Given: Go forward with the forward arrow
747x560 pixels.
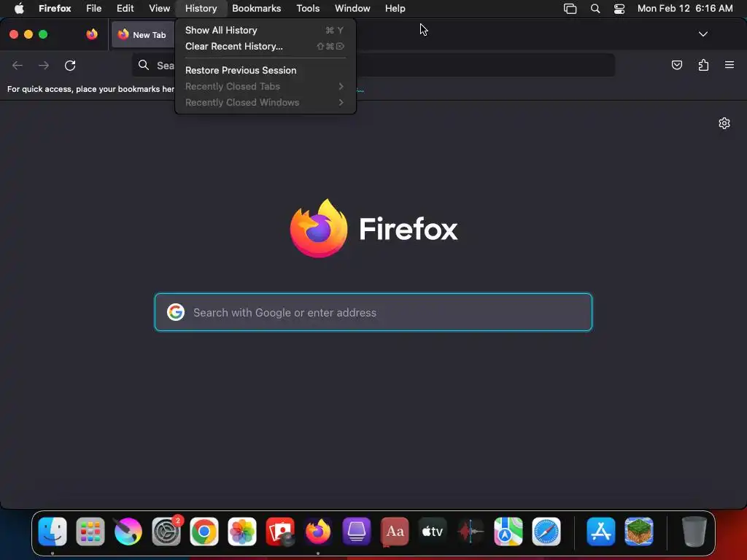Looking at the screenshot, I should 44,65.
